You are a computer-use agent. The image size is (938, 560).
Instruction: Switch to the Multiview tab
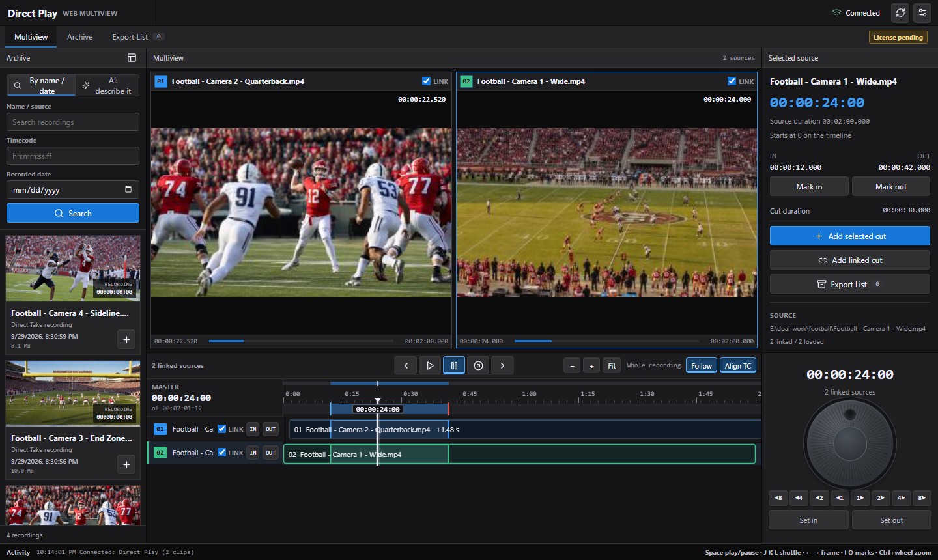click(31, 37)
